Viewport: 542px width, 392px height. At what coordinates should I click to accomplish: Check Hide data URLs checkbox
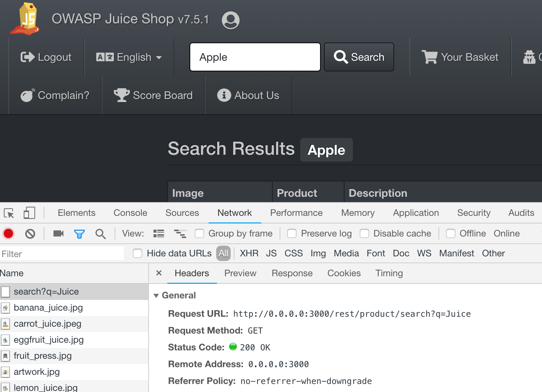click(138, 253)
